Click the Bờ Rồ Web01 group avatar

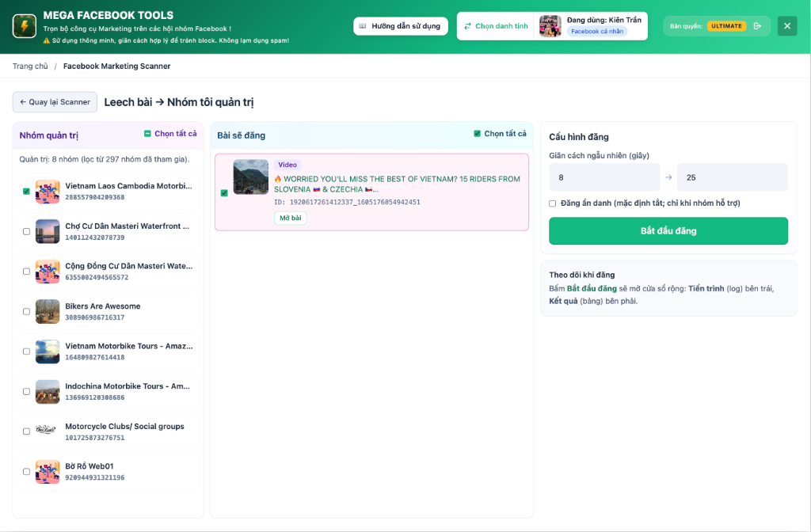[x=48, y=472]
